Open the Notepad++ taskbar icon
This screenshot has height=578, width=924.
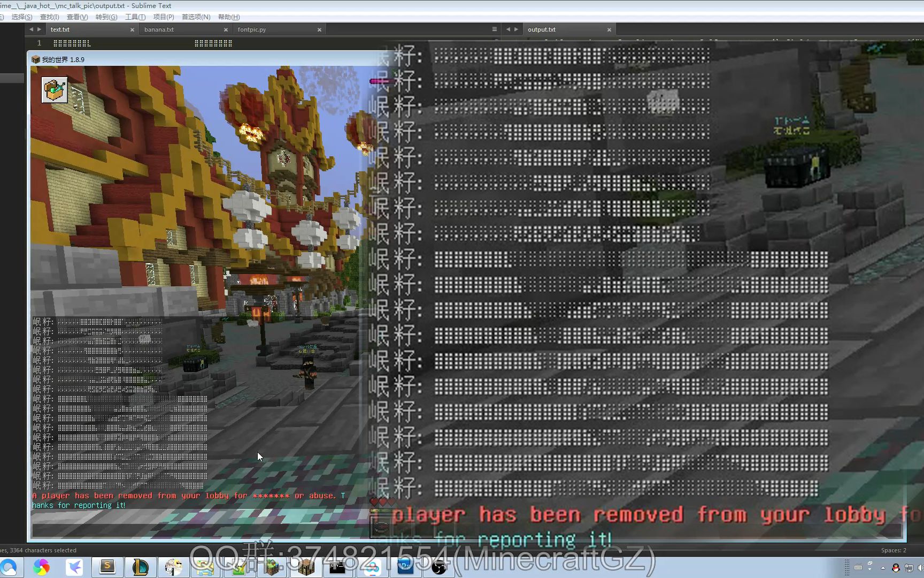pos(239,567)
